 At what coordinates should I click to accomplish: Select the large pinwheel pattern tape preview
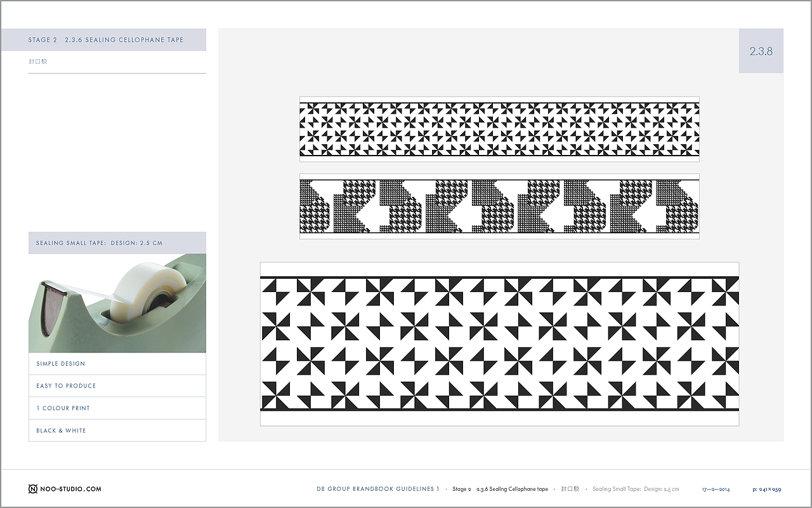coord(499,344)
